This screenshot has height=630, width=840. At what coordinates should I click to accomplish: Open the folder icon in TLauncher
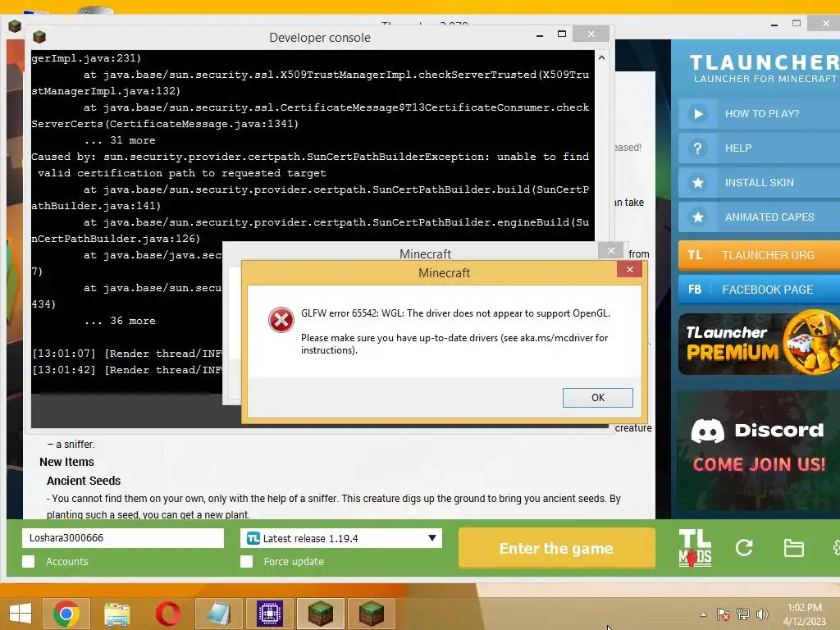(793, 548)
